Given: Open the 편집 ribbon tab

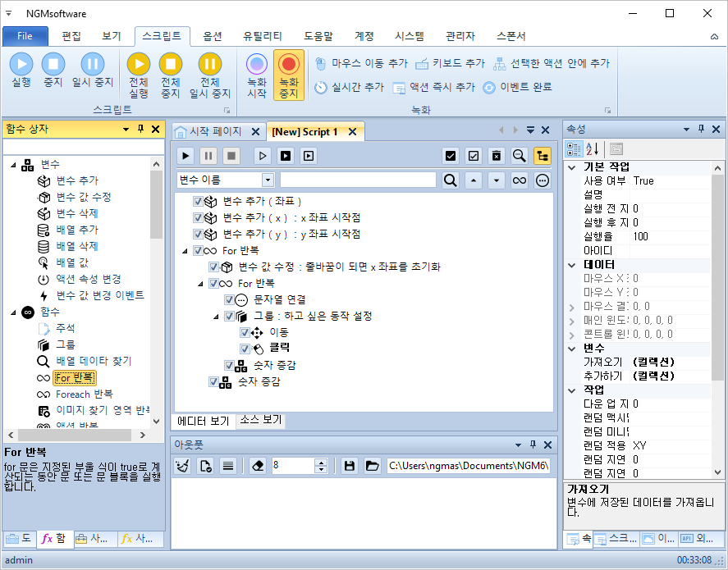Looking at the screenshot, I should pos(71,36).
